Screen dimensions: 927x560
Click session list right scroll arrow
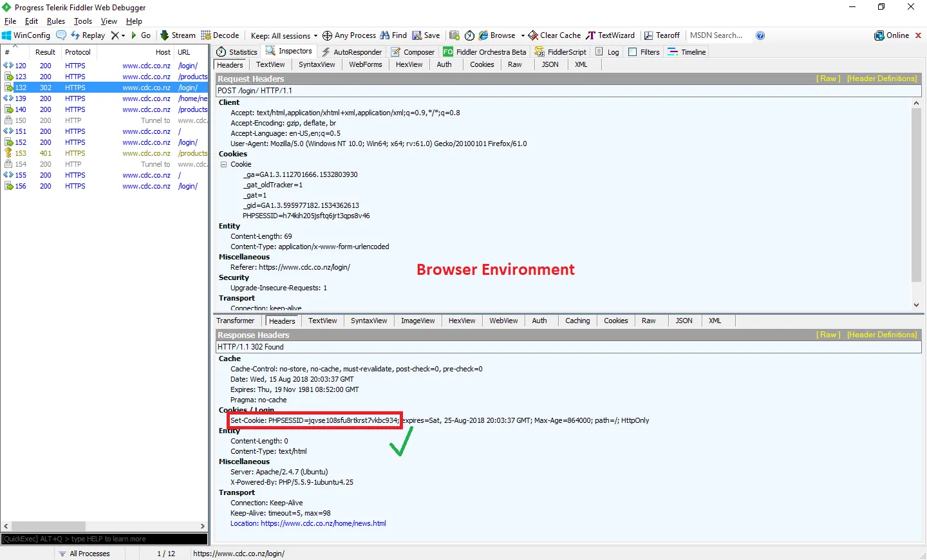(203, 526)
